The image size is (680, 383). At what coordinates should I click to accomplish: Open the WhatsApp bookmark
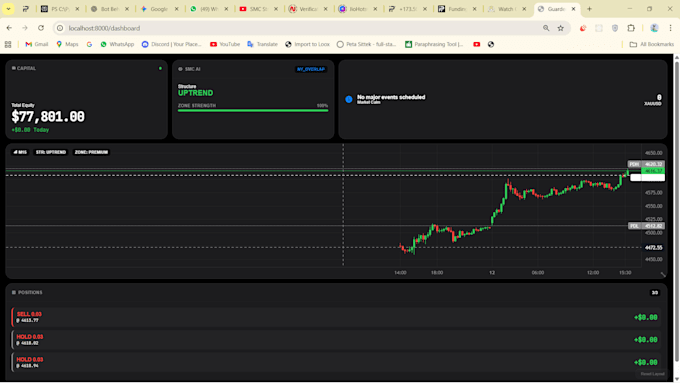tap(117, 44)
